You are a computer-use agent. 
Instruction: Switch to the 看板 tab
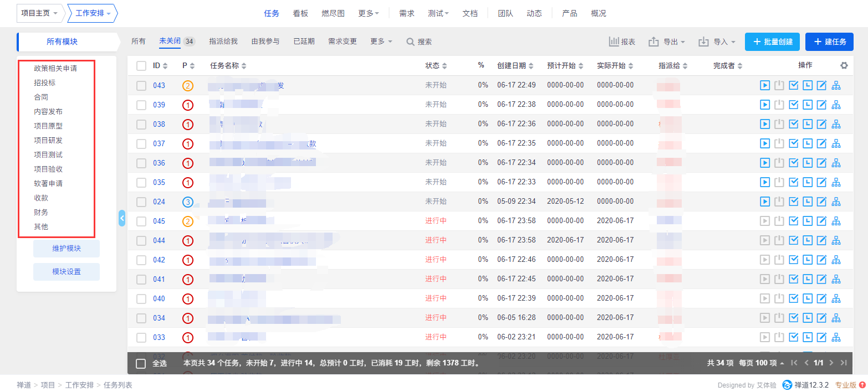tap(300, 13)
